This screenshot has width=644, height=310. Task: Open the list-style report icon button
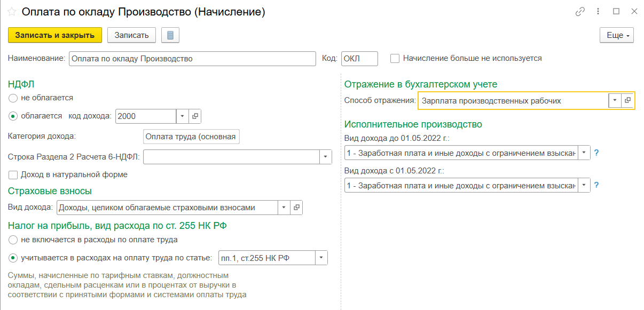click(x=170, y=35)
